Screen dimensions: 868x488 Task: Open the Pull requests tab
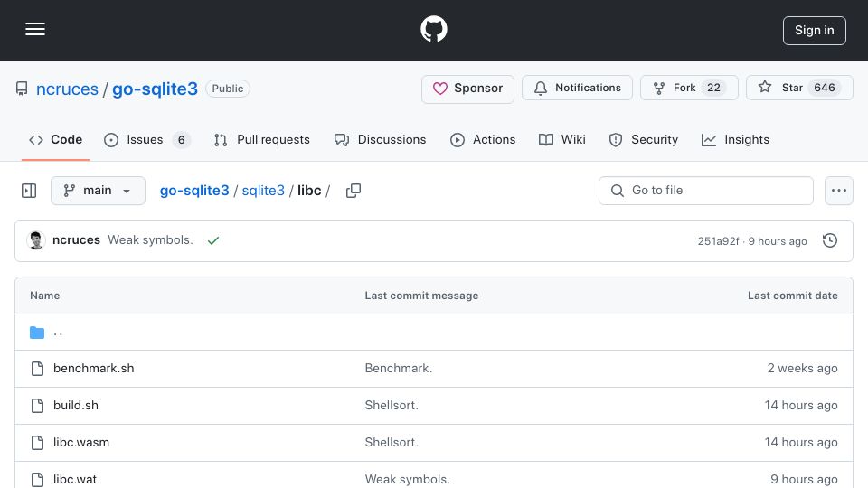pyautogui.click(x=262, y=140)
